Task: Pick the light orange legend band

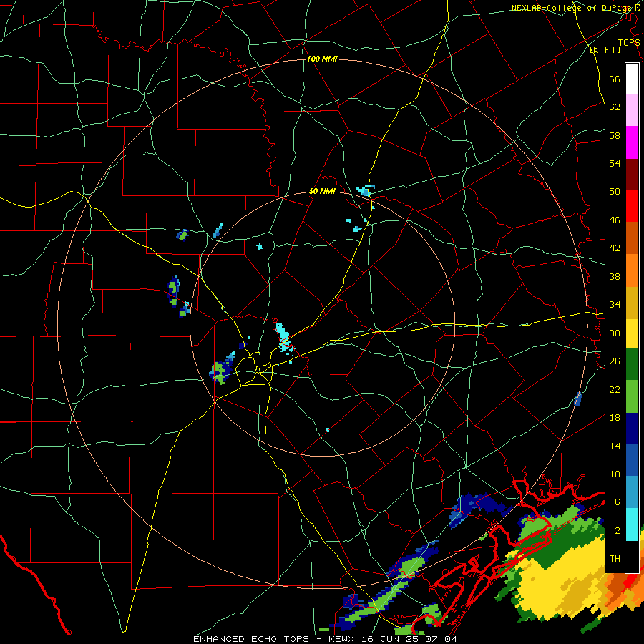Action: [x=632, y=270]
